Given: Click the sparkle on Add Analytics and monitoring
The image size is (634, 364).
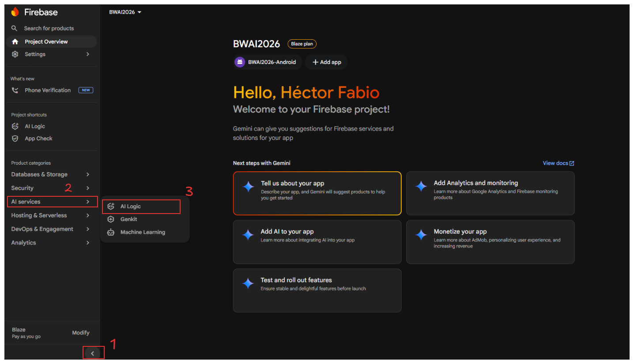Looking at the screenshot, I should [x=422, y=186].
